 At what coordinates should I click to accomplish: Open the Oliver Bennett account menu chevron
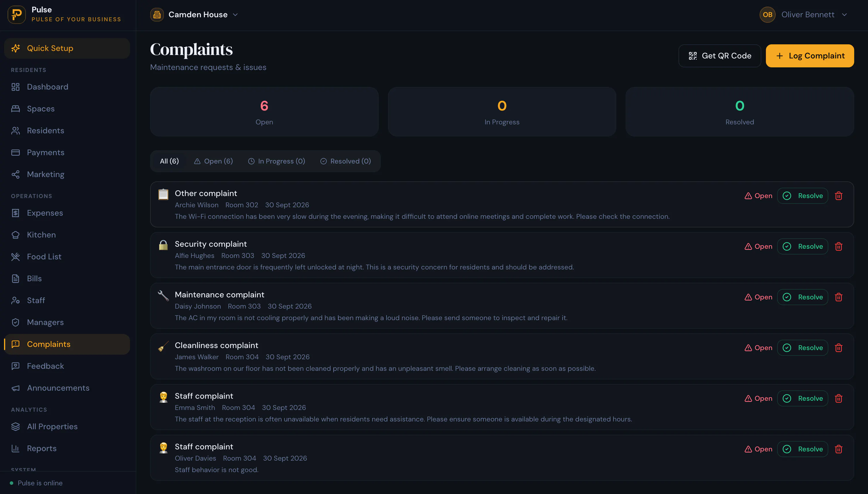845,15
